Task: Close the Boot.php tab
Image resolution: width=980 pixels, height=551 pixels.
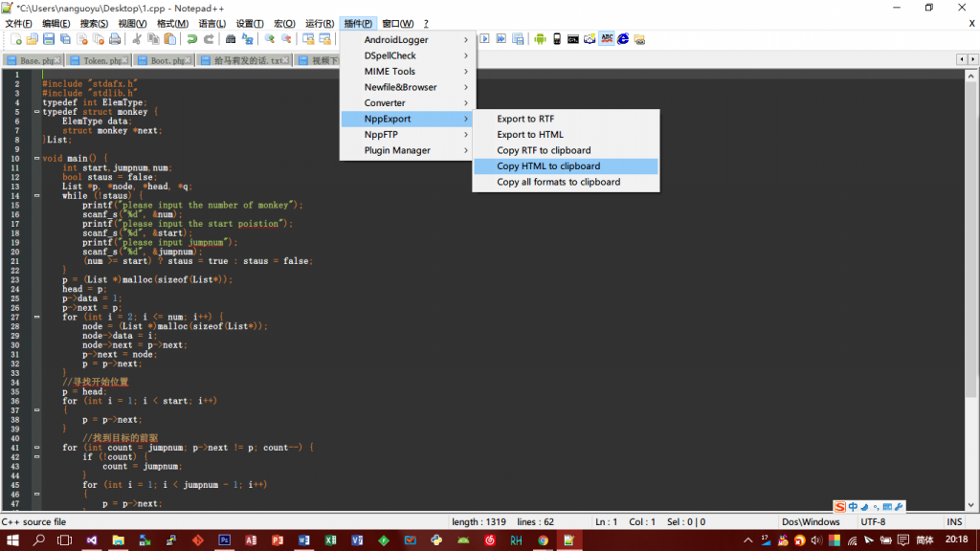Action: (188, 60)
